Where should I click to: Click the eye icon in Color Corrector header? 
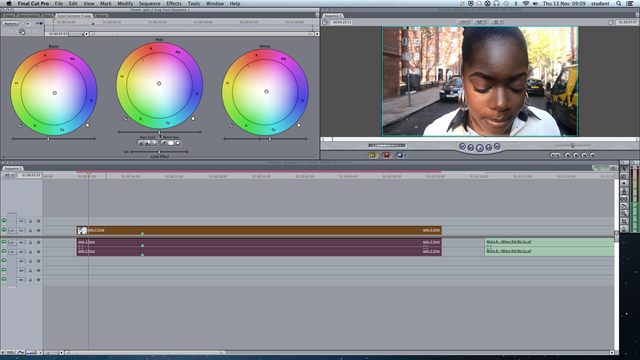point(40,23)
